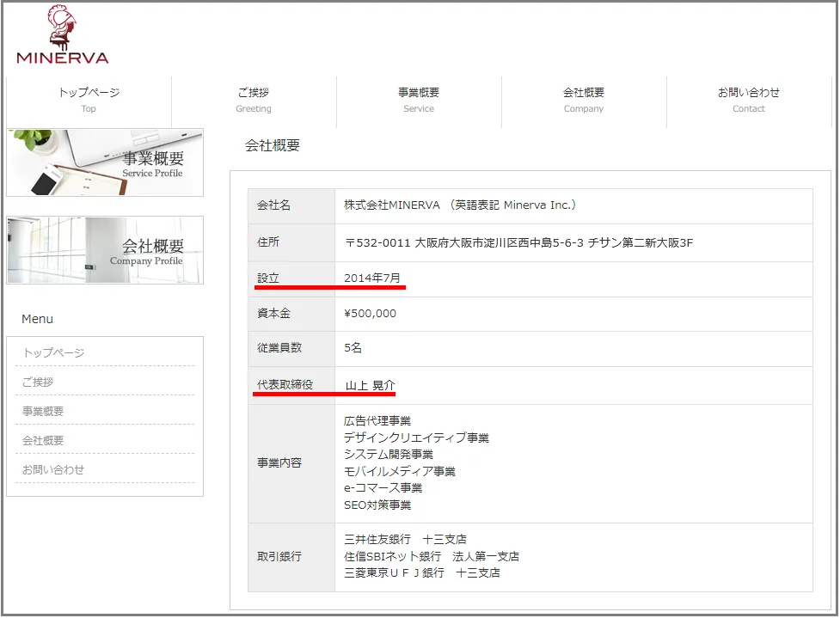Click the 事業概要 Service Profile banner image
Screen dimensions: 840x618
tap(105, 162)
